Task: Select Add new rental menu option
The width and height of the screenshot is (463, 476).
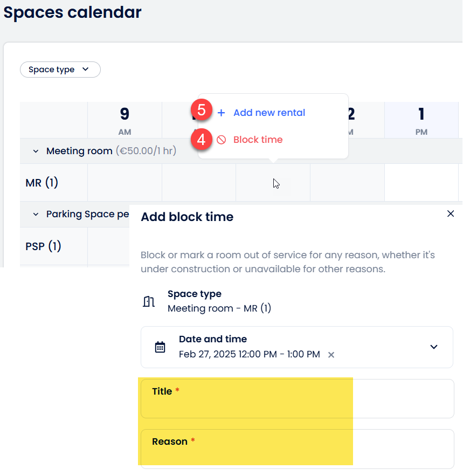Action: click(x=269, y=113)
